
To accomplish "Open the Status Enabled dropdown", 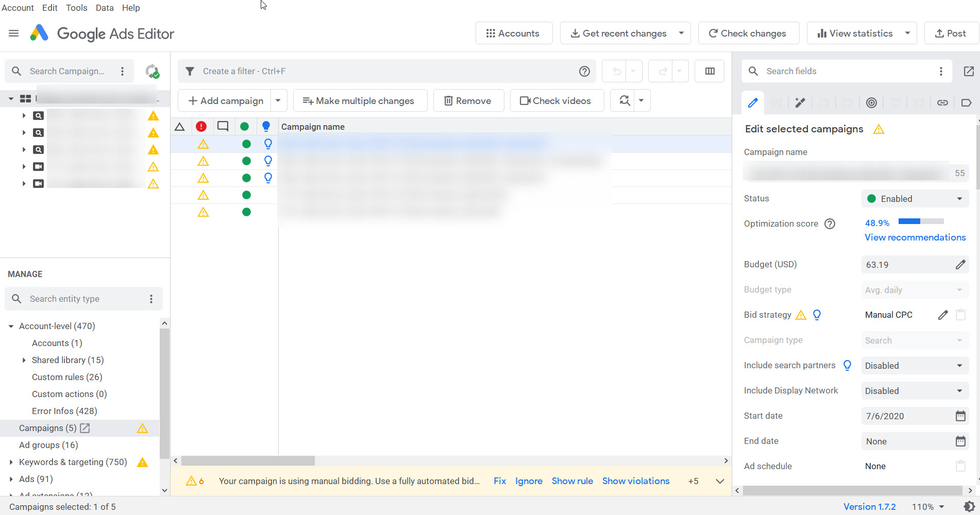I will coord(915,198).
